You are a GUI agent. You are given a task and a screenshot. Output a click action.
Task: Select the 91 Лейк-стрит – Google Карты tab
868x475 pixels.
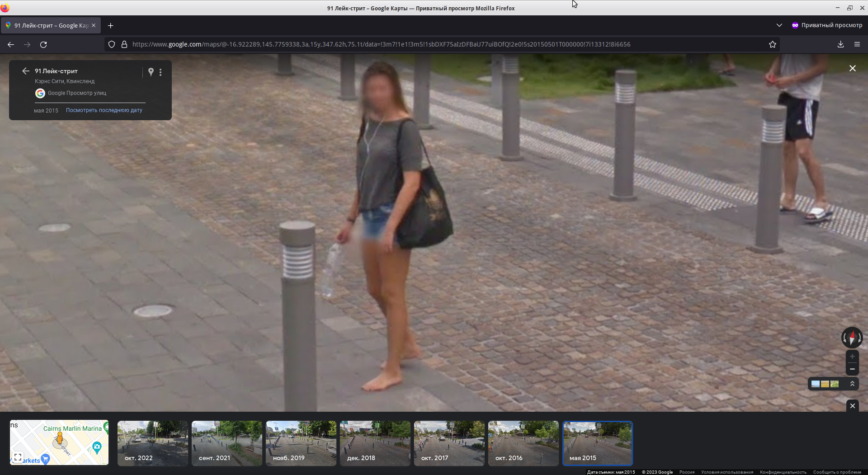tap(51, 25)
